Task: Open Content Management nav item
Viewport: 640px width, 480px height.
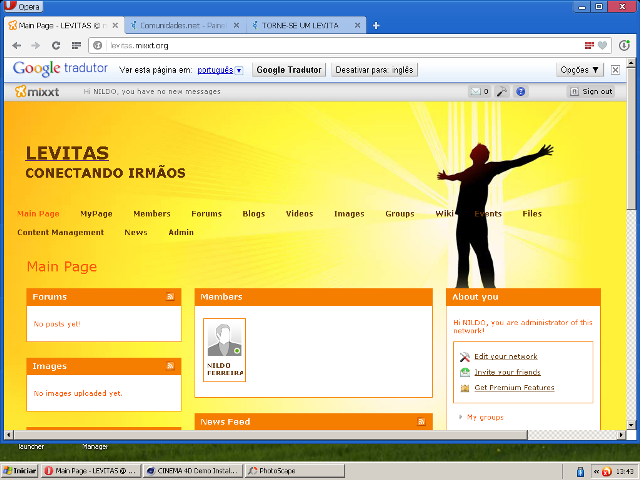Action: click(60, 232)
